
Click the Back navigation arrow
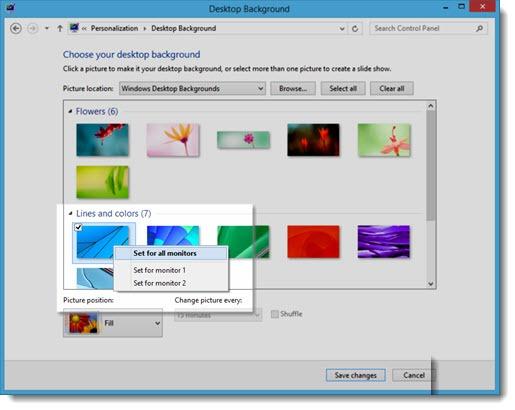tap(16, 29)
